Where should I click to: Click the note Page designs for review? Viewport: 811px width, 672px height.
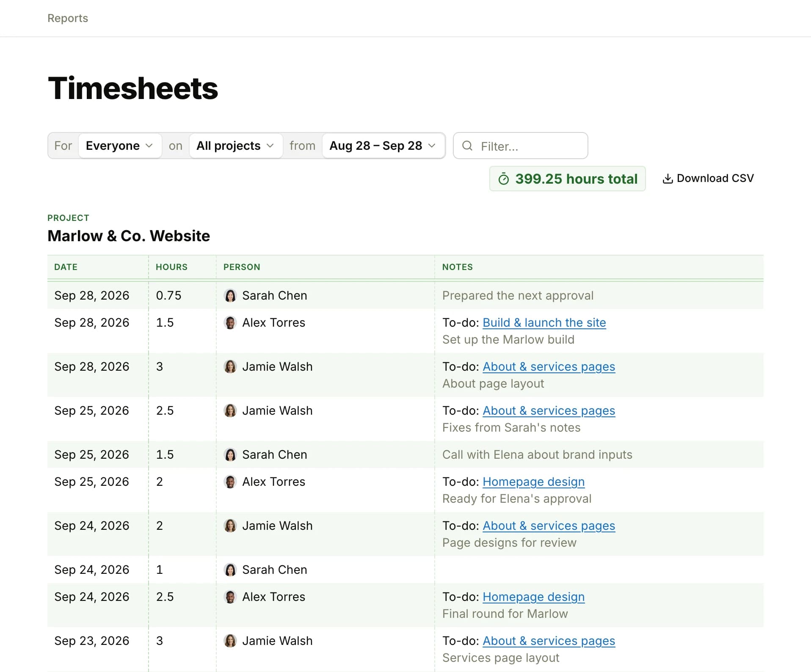pos(509,543)
